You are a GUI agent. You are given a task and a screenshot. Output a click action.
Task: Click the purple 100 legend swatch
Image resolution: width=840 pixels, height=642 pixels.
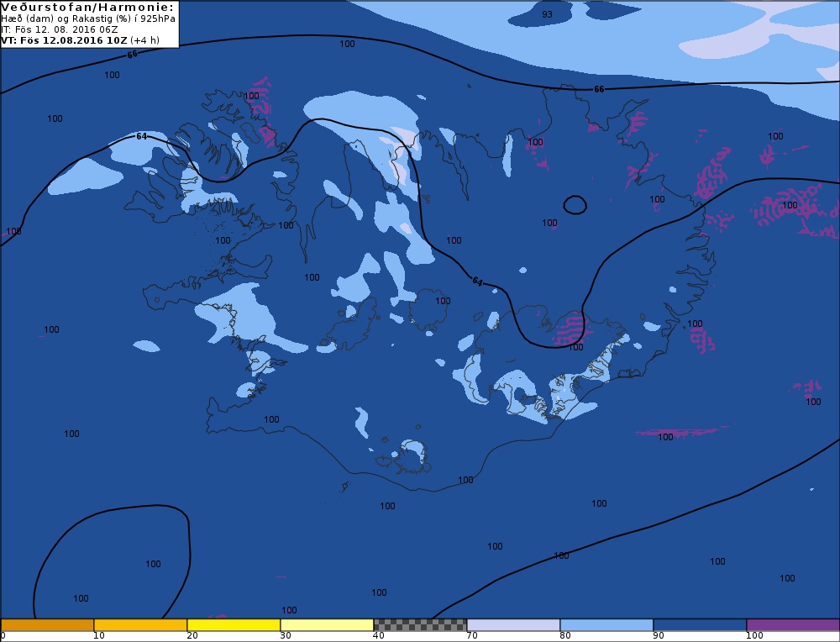point(793,625)
